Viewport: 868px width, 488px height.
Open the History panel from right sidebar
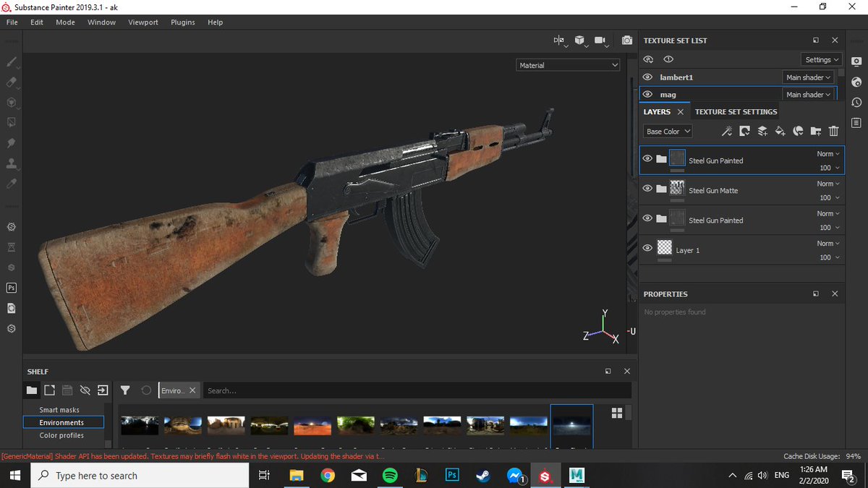[x=856, y=103]
